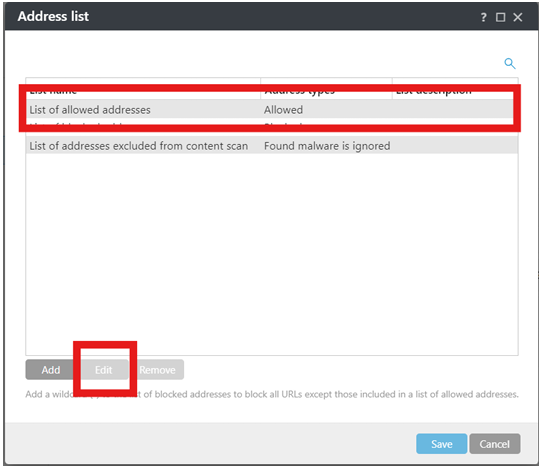The height and width of the screenshot is (467, 541).
Task: Click the Edit button
Action: pos(104,370)
